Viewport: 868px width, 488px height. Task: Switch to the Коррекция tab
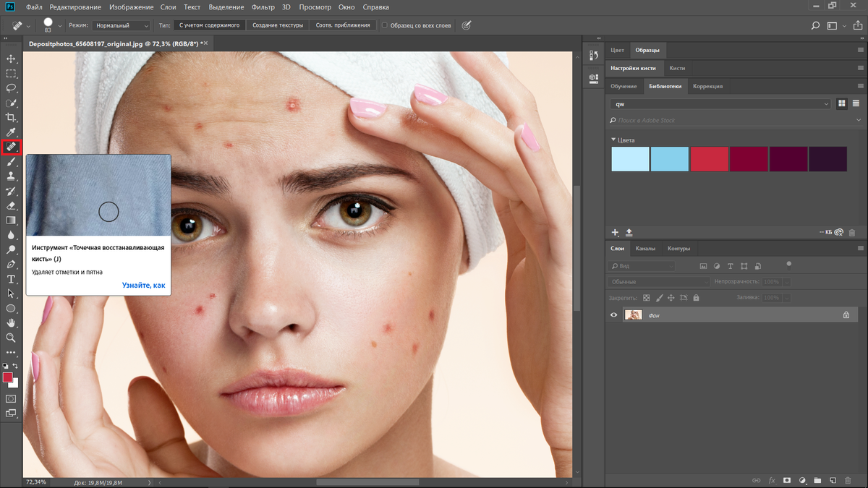coord(707,86)
